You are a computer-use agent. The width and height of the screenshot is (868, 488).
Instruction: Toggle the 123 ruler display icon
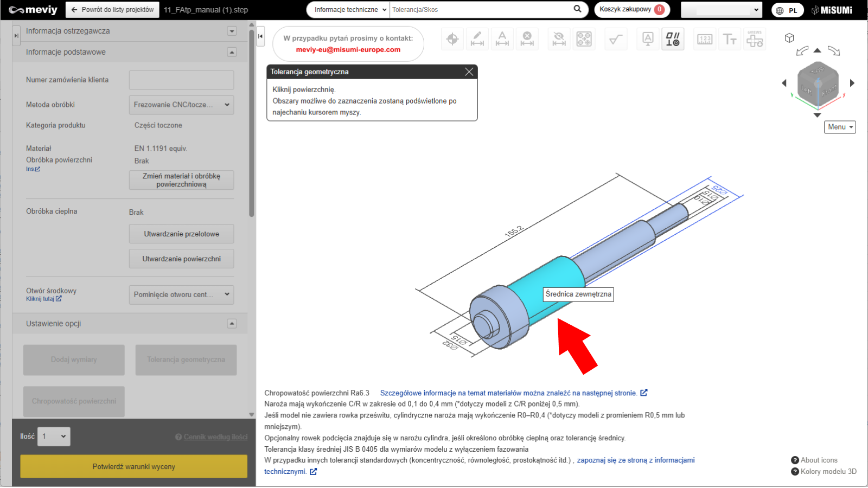tap(705, 39)
